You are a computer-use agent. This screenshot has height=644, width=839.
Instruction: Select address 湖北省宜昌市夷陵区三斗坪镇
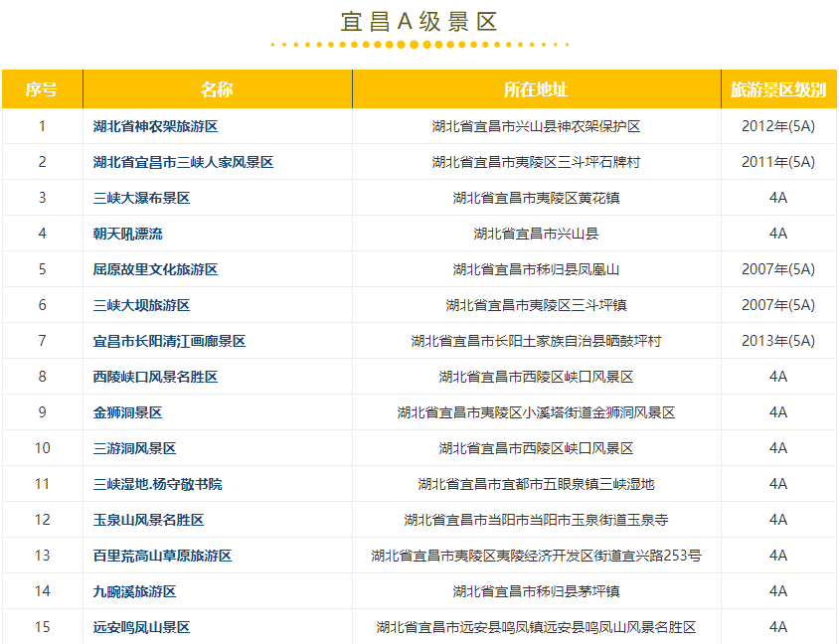[536, 305]
